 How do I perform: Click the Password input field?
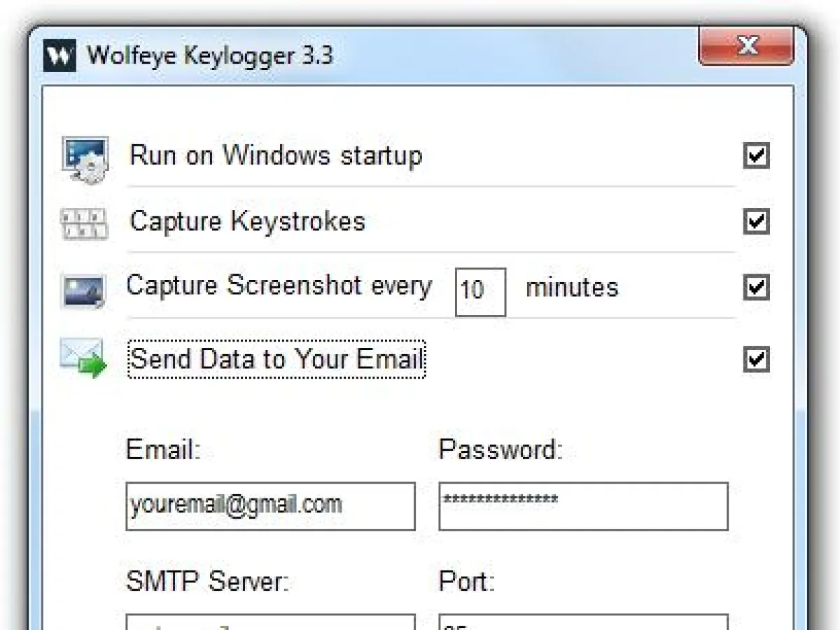pyautogui.click(x=583, y=505)
